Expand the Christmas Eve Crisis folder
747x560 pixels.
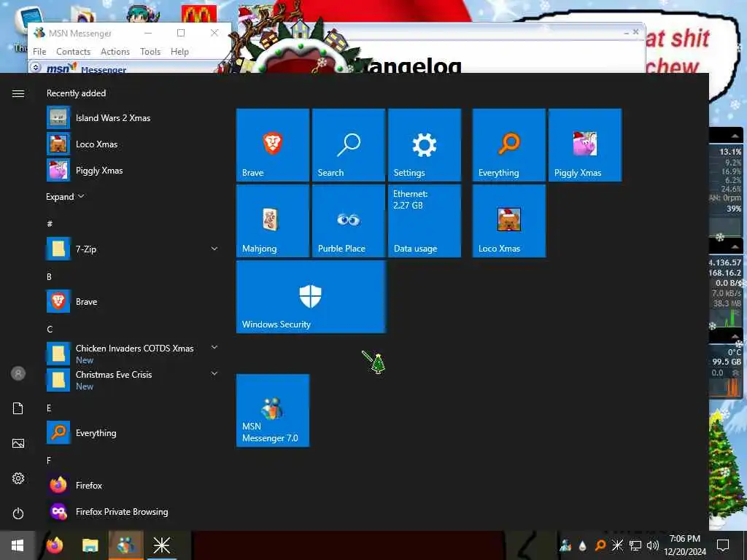[x=214, y=374]
